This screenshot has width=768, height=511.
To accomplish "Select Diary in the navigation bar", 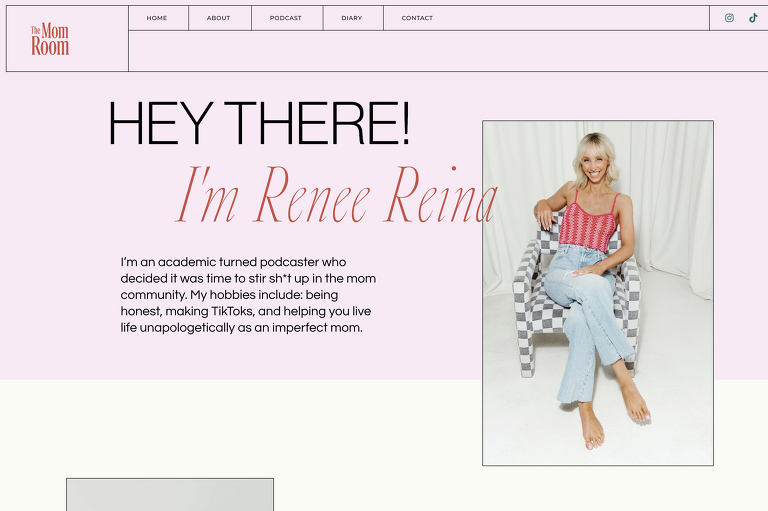I will pyautogui.click(x=351, y=18).
